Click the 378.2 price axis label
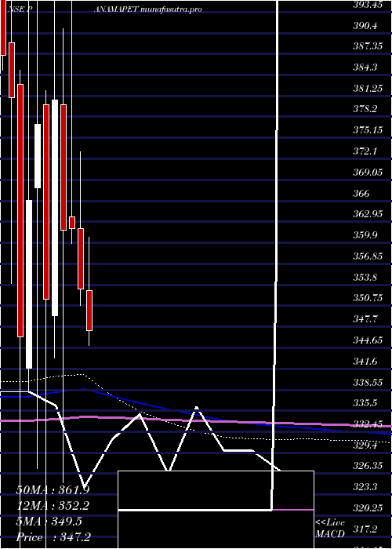This screenshot has width=392, height=549. pos(367,109)
